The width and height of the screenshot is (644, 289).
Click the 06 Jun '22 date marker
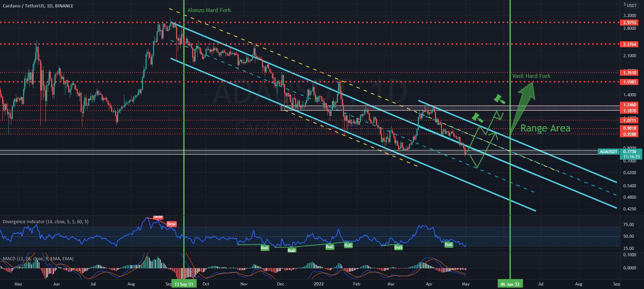[510, 284]
